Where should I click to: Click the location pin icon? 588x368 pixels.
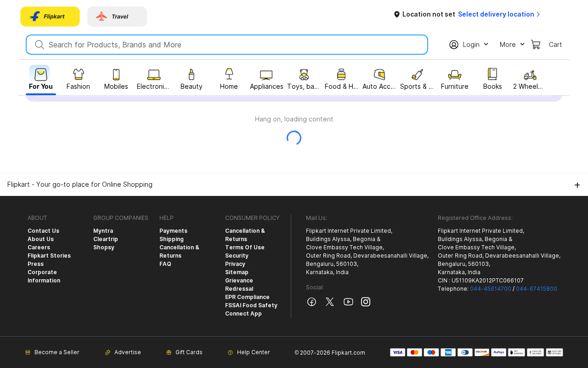(x=397, y=14)
